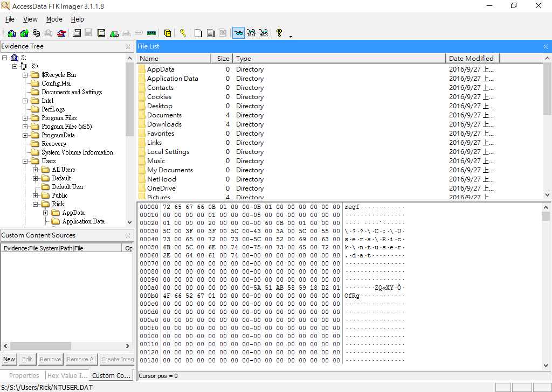Click the Create Disk Image icon
This screenshot has height=392, width=552.
77,33
